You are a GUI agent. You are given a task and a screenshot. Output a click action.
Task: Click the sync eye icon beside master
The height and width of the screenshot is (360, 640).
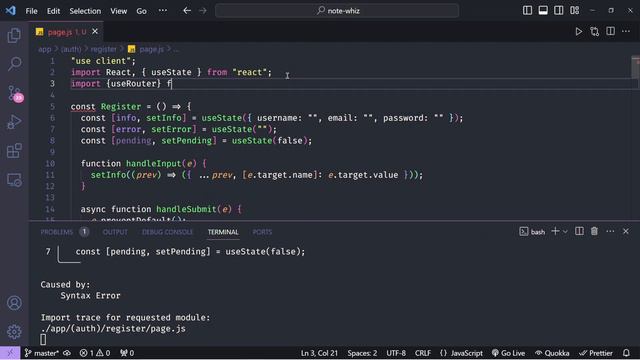pos(67,353)
